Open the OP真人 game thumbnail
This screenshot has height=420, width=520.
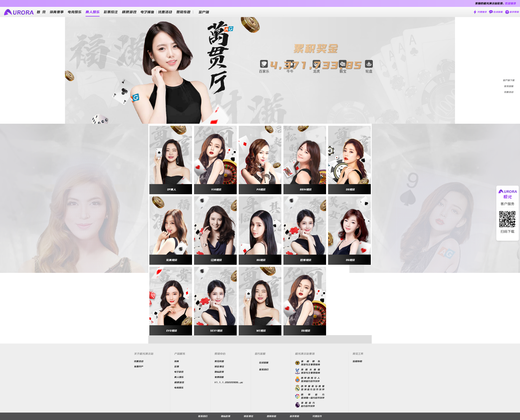pyautogui.click(x=171, y=158)
